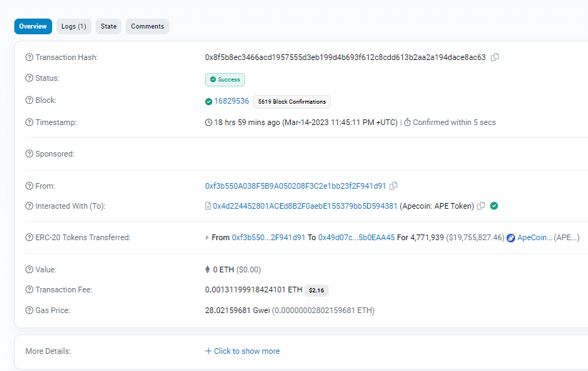Open the Logs (1) tab
Screen dimensions: 588x371
click(74, 26)
